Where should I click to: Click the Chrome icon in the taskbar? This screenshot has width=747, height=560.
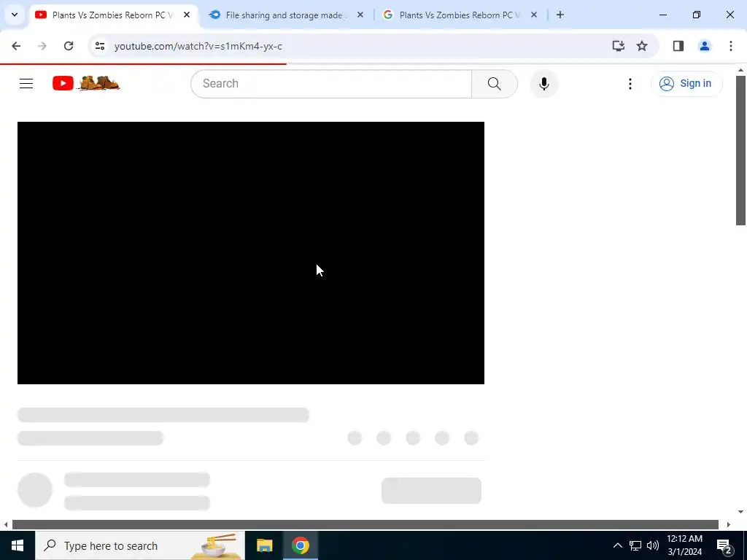pyautogui.click(x=300, y=545)
